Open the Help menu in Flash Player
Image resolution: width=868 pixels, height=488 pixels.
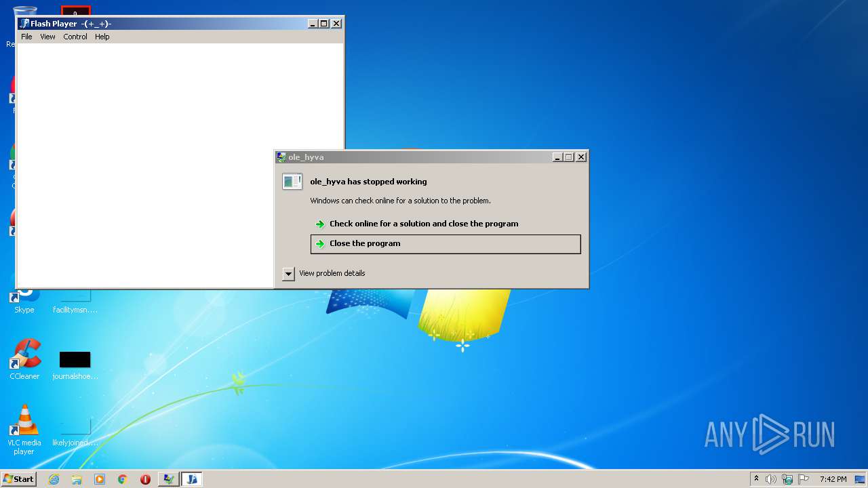tap(102, 37)
